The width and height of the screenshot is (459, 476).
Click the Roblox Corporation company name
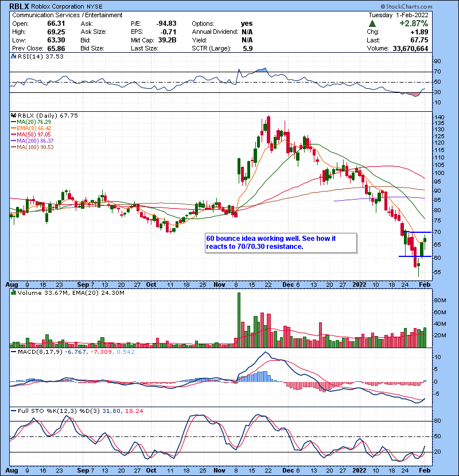click(x=57, y=6)
